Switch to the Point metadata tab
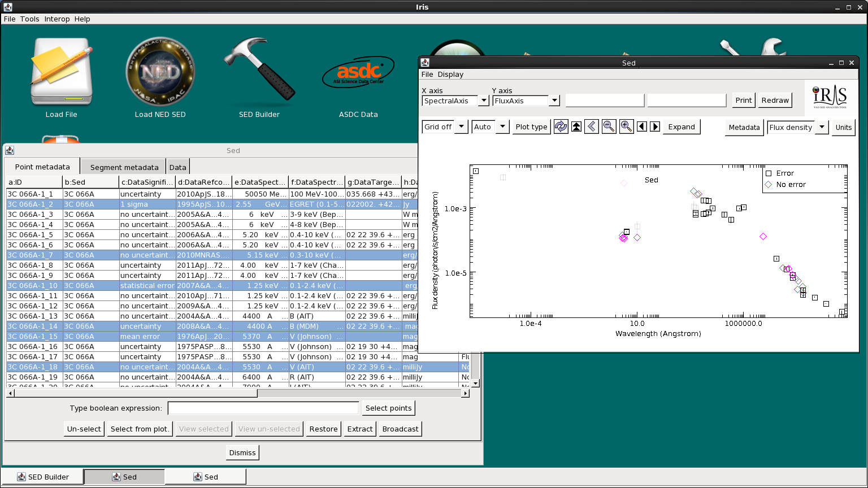The height and width of the screenshot is (488, 868). point(42,167)
